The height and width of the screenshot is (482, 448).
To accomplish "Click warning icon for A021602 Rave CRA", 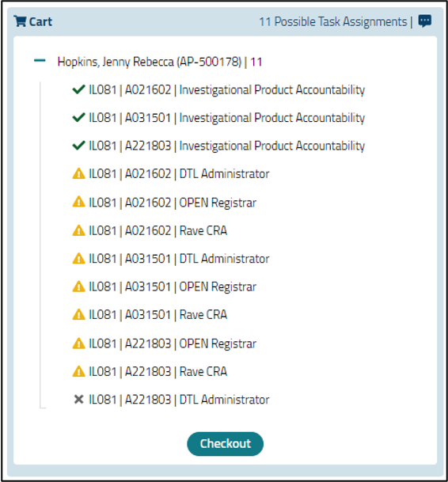I will (x=78, y=230).
